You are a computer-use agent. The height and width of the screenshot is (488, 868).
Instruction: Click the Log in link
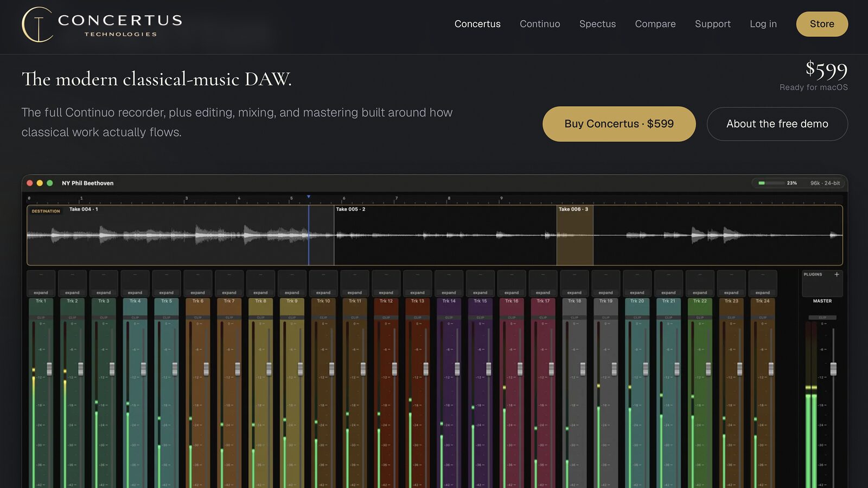tap(763, 24)
